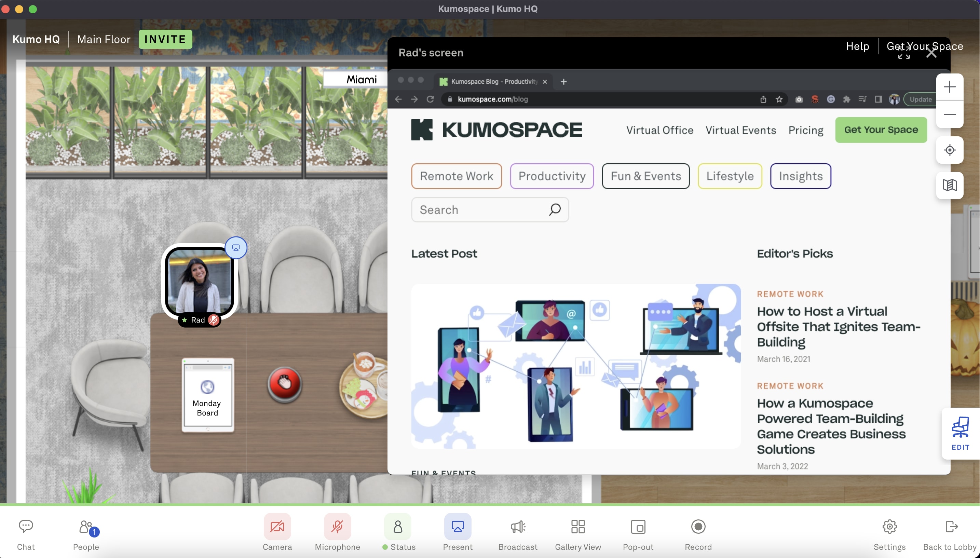Open Main Floor selector

pos(104,39)
